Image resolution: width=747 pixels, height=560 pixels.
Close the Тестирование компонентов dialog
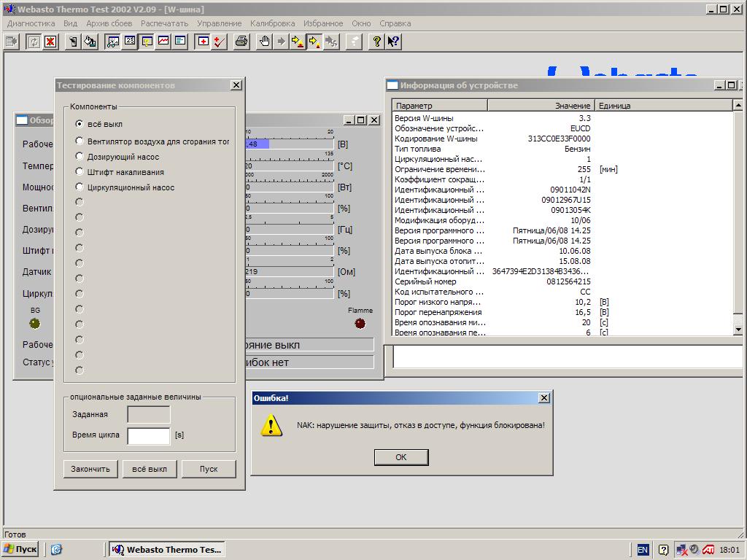click(236, 85)
